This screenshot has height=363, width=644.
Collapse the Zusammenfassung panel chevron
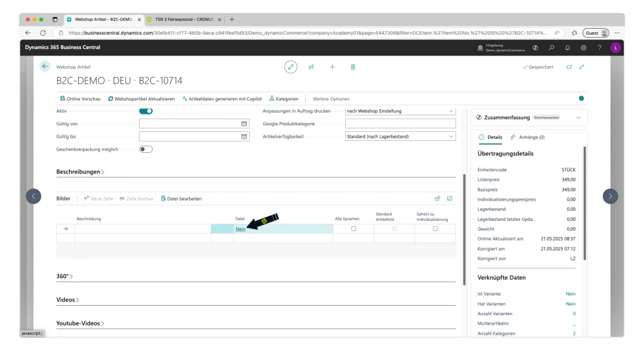pos(578,118)
